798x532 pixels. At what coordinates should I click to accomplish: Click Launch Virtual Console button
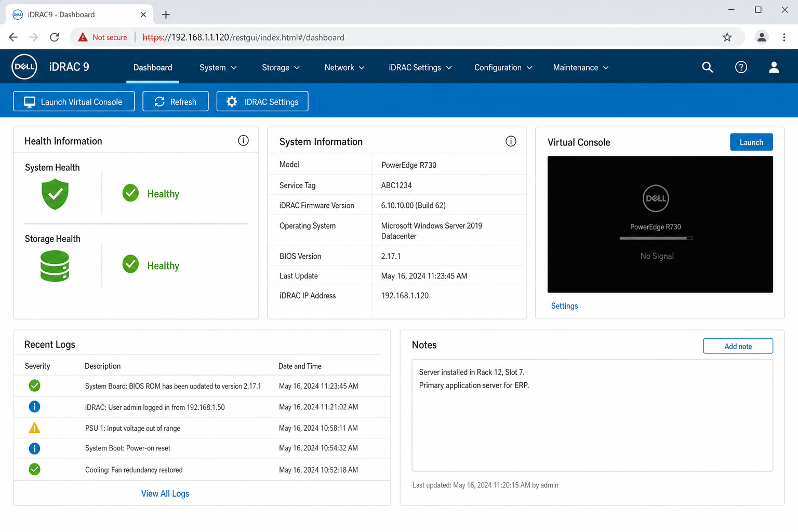pyautogui.click(x=74, y=101)
